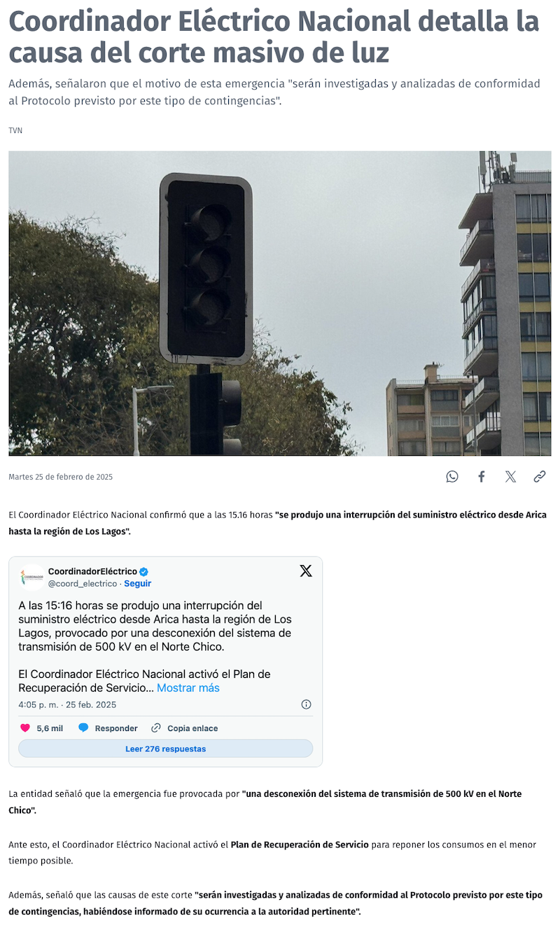Follow account via Seguir link
560x925 pixels.
[138, 583]
